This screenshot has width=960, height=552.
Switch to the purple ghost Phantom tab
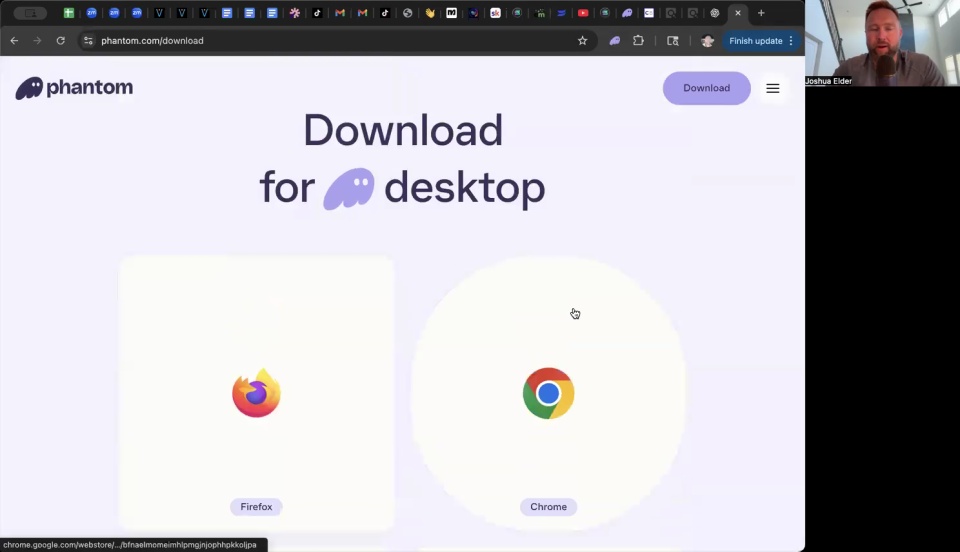click(627, 13)
